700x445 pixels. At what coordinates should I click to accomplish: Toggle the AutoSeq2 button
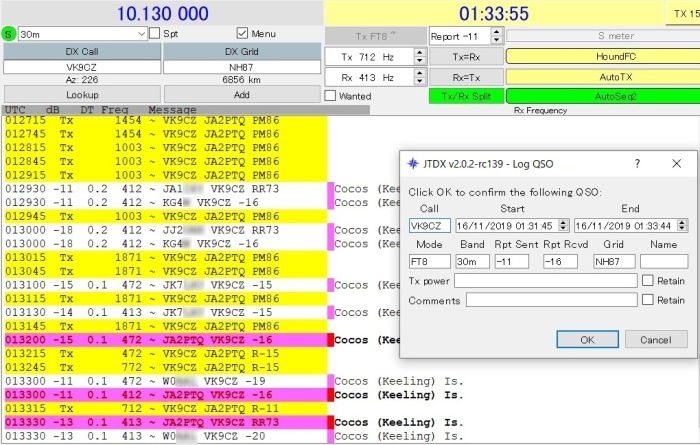coord(603,96)
